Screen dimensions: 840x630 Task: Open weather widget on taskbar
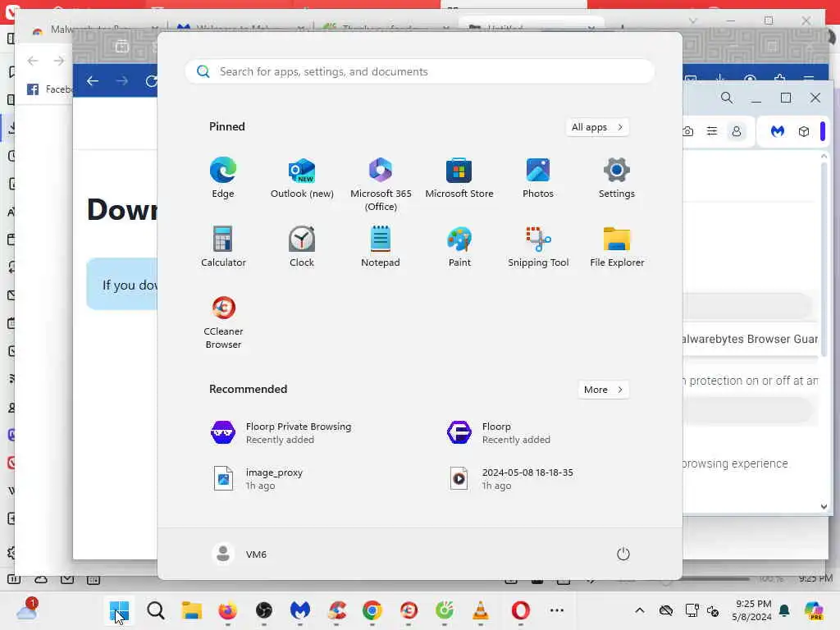tap(25, 610)
